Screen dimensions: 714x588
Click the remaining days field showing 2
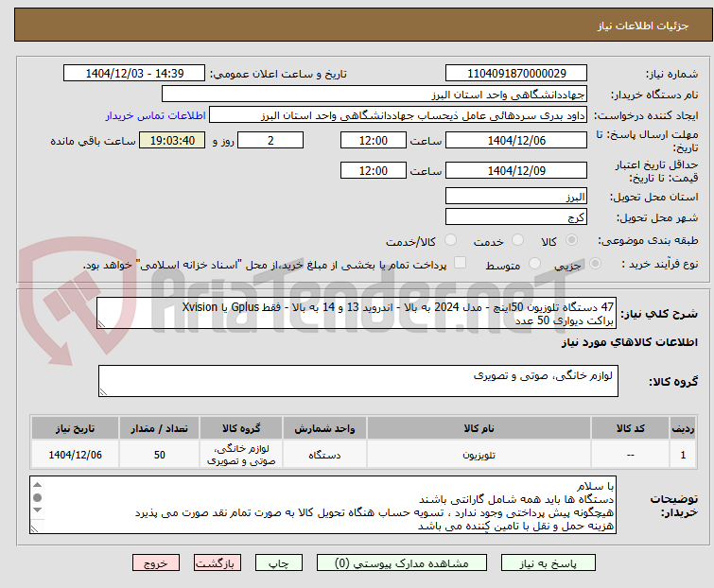(270, 140)
